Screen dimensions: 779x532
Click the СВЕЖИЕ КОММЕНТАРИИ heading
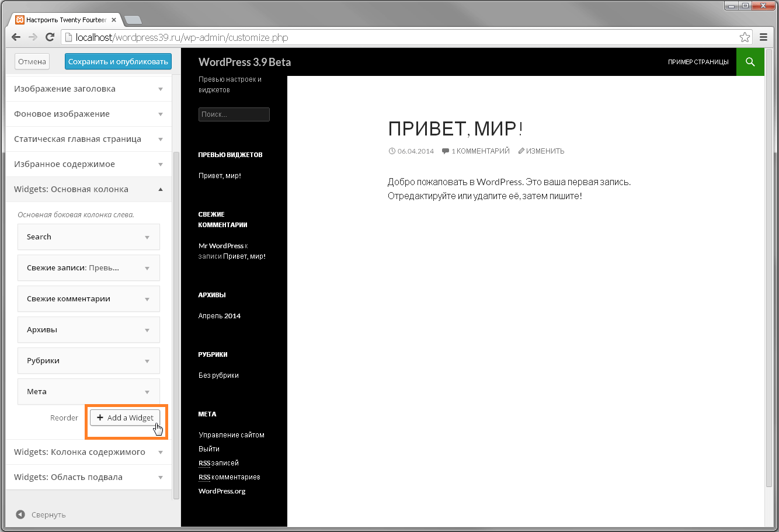[223, 220]
